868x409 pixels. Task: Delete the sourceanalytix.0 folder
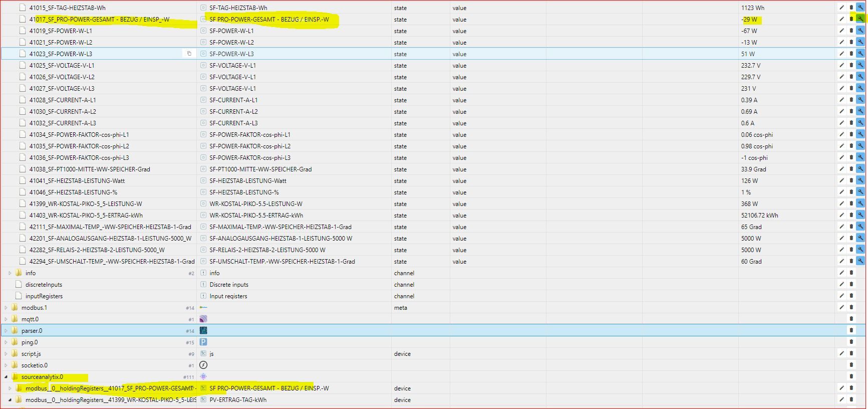(x=851, y=376)
